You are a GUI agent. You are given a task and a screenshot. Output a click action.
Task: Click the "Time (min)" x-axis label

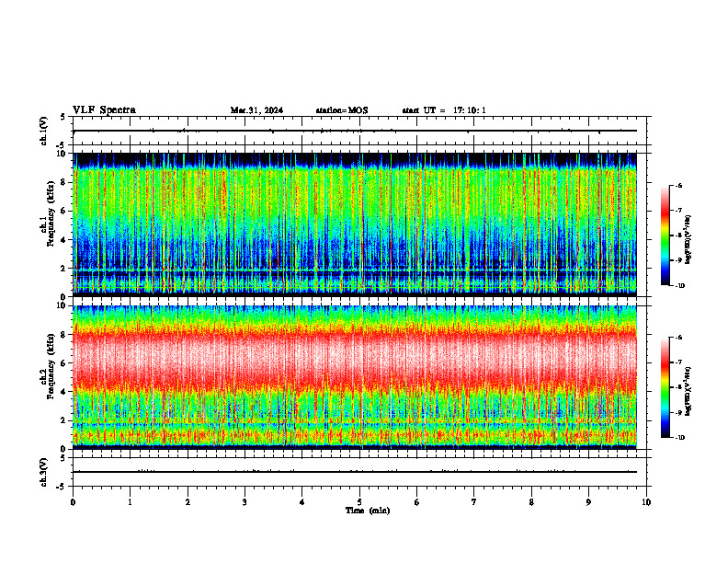[368, 511]
